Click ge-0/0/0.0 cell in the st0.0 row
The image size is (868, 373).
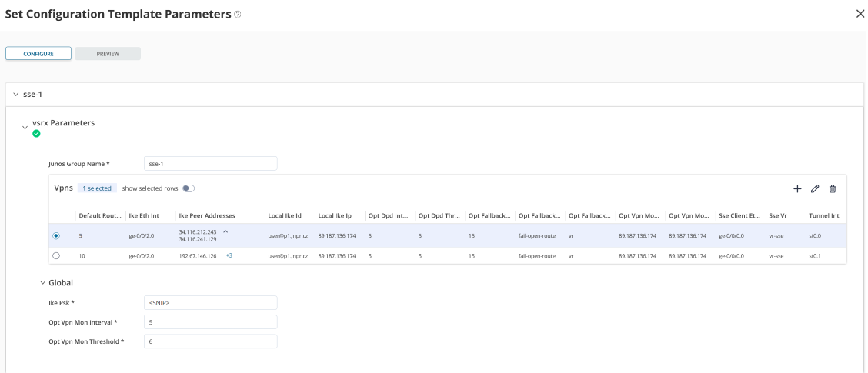point(732,236)
